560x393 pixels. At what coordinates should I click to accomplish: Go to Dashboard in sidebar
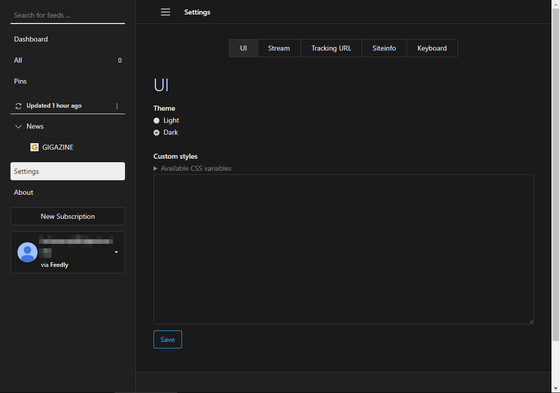click(68, 39)
